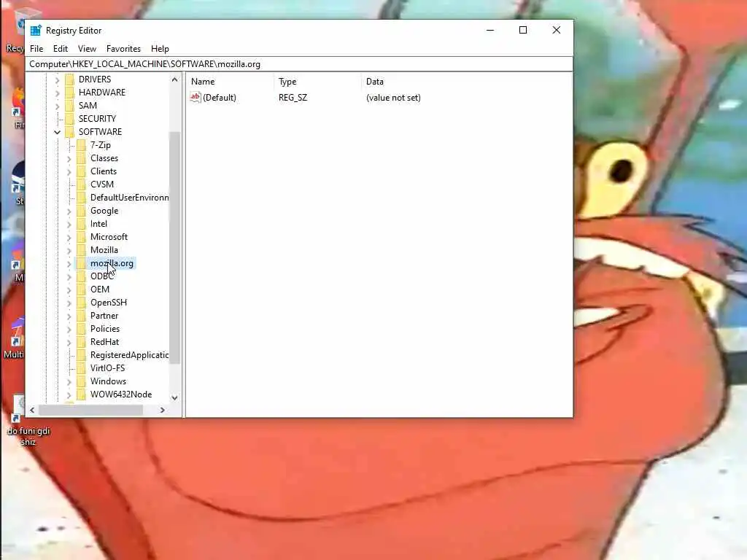Screen dimensions: 747x560
Task: Select the VirtIO-FS folder icon
Action: [82, 368]
